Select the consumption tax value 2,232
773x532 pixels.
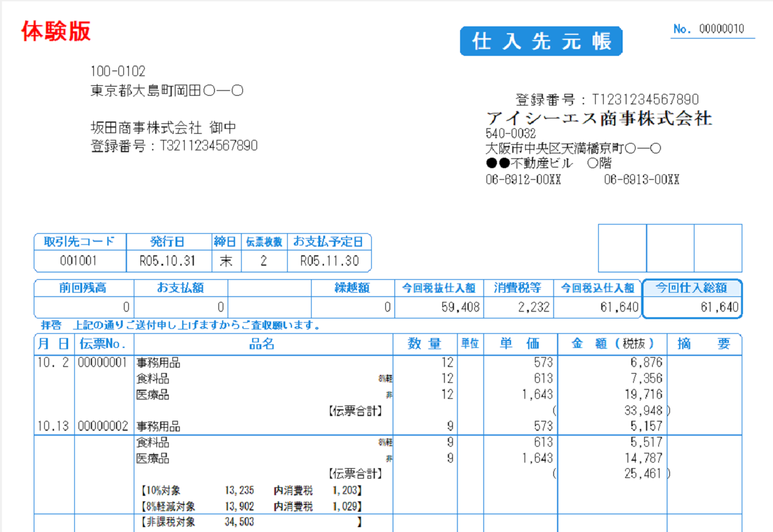coord(534,307)
